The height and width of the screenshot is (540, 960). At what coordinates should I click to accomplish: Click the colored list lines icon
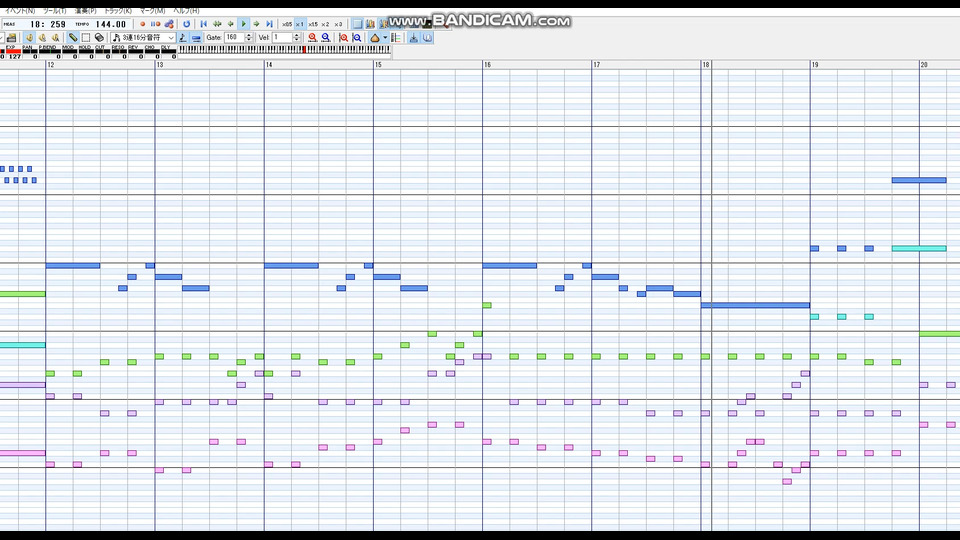[396, 37]
